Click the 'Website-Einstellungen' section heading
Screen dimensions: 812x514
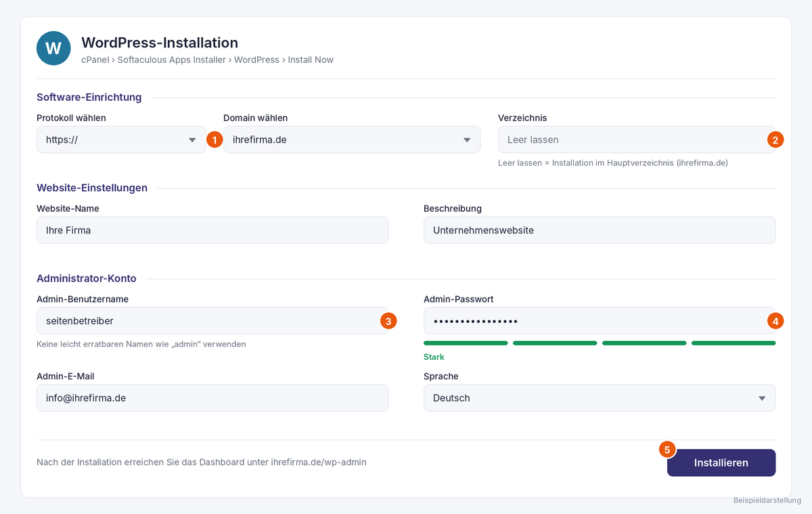[x=92, y=187]
